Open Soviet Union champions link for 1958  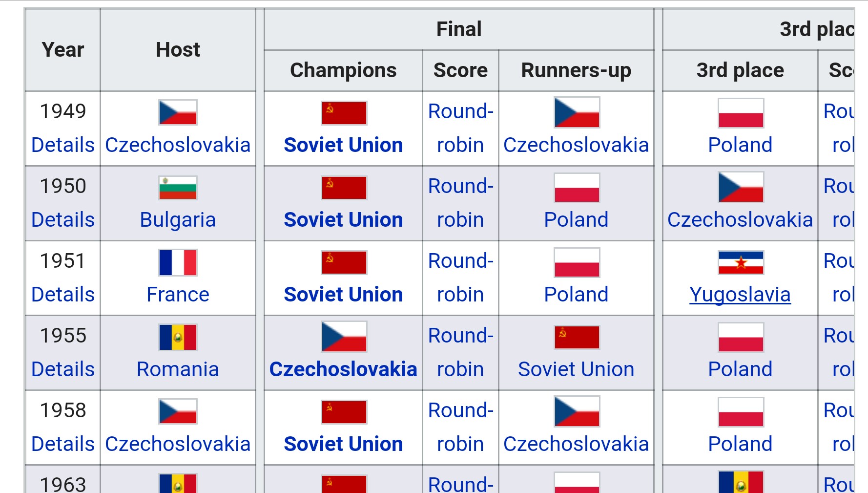click(x=343, y=444)
